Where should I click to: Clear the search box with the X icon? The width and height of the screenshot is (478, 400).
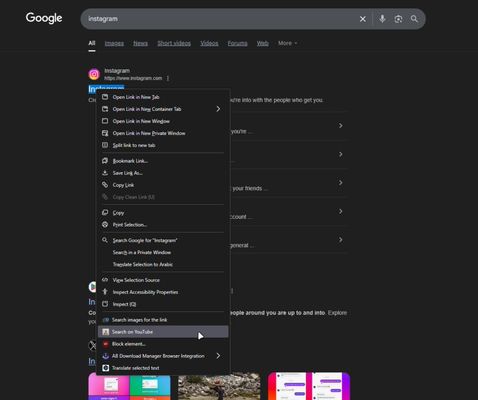[363, 19]
